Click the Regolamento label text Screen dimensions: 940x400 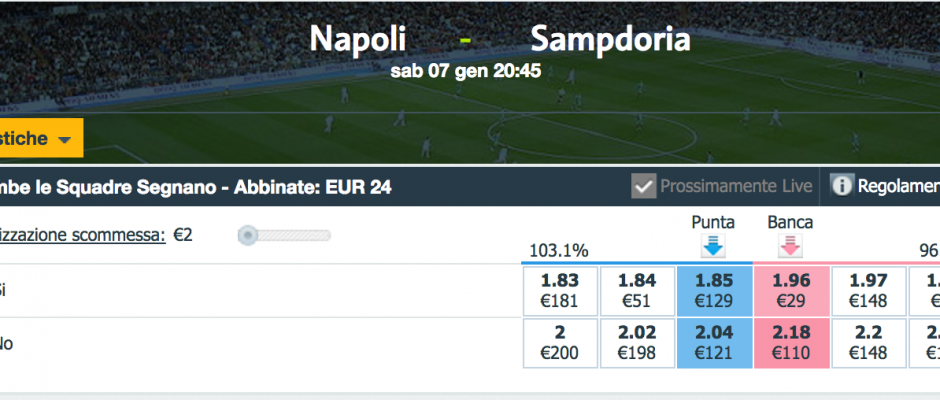click(x=899, y=187)
